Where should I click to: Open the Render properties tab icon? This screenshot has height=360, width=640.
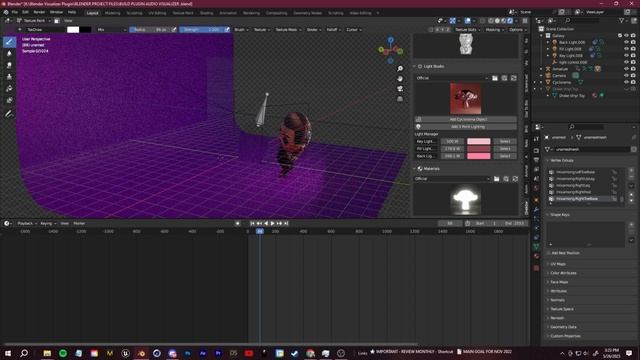(x=536, y=151)
